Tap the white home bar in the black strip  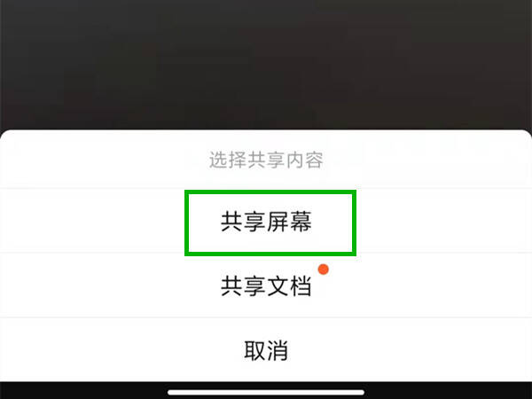click(x=266, y=392)
